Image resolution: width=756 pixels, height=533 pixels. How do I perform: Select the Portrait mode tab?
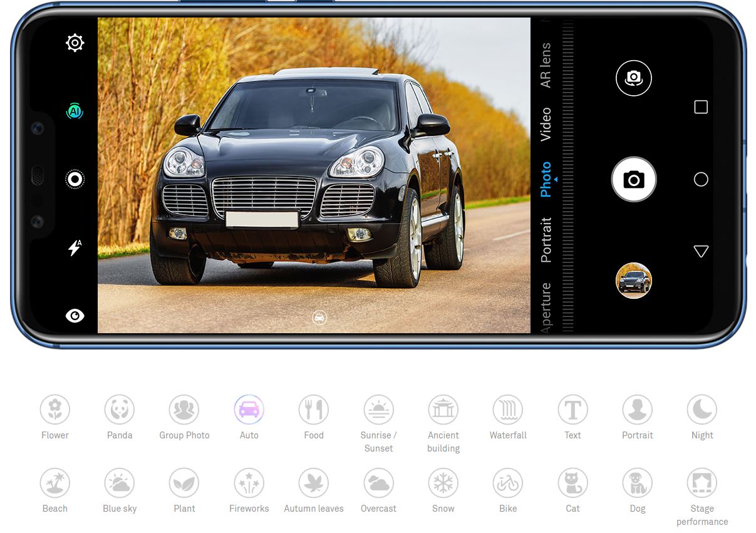pyautogui.click(x=546, y=239)
